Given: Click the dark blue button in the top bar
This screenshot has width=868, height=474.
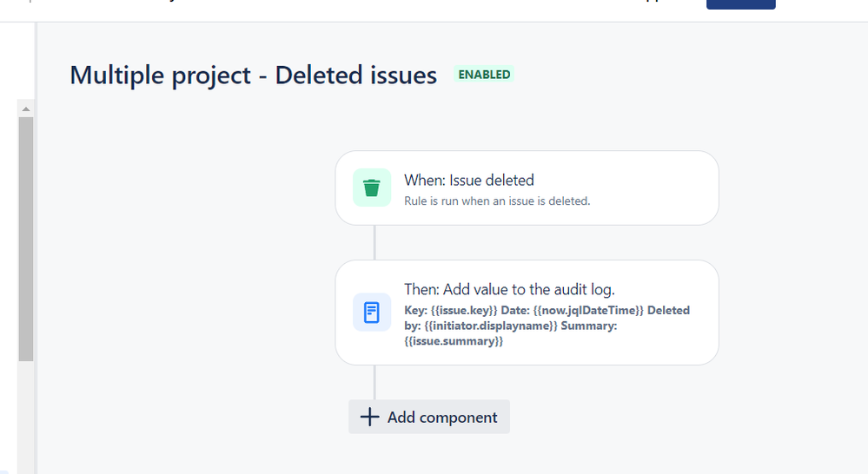Looking at the screenshot, I should [x=740, y=4].
